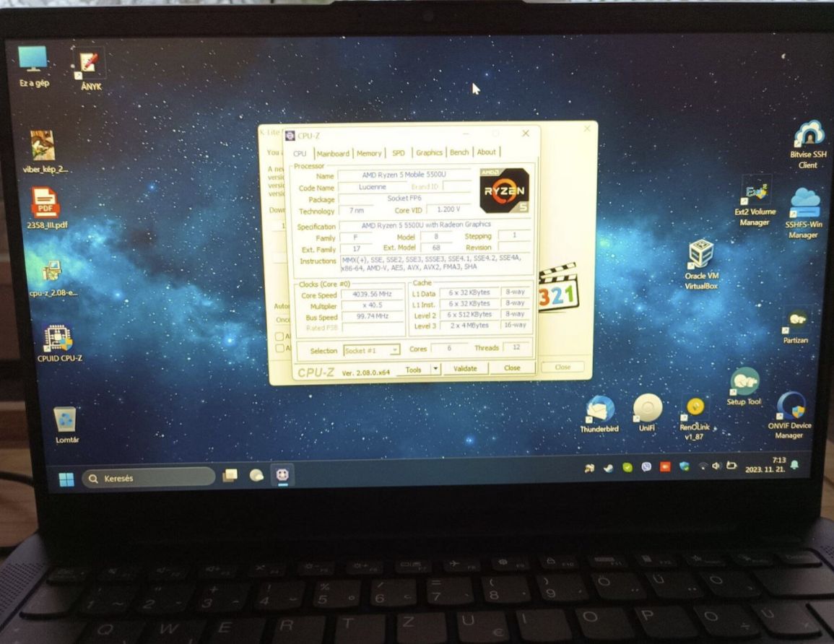Click the Level 3 cache value 2 x 4 MBytes
This screenshot has height=644, width=834.
469,325
